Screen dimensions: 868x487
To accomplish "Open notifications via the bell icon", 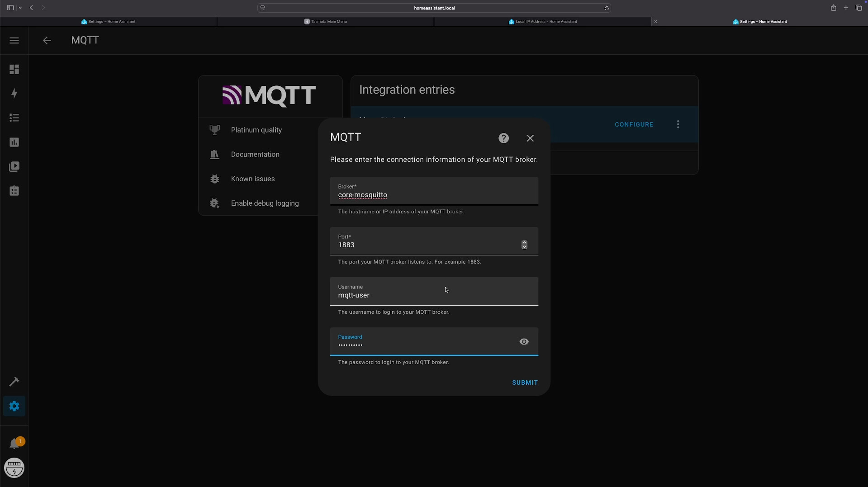I will point(15,442).
